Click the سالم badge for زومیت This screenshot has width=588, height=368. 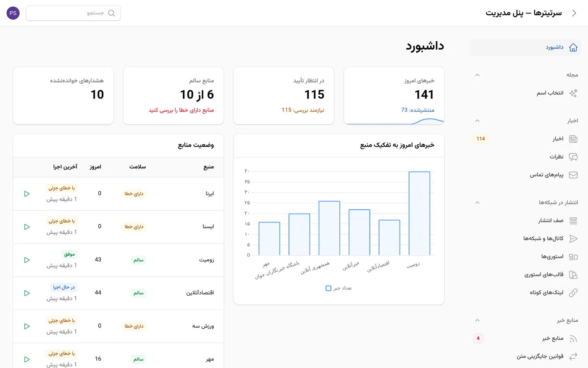pyautogui.click(x=139, y=260)
